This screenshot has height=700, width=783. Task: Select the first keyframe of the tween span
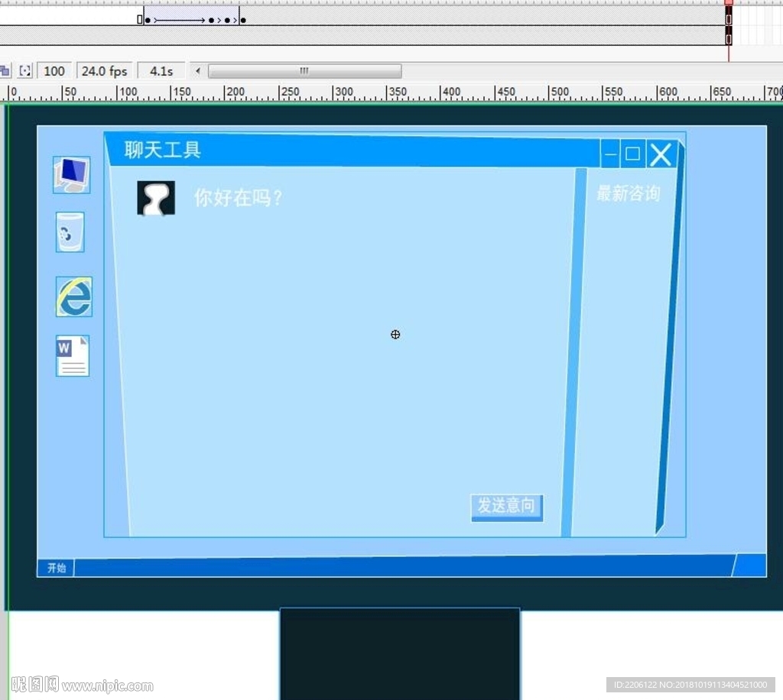click(148, 20)
